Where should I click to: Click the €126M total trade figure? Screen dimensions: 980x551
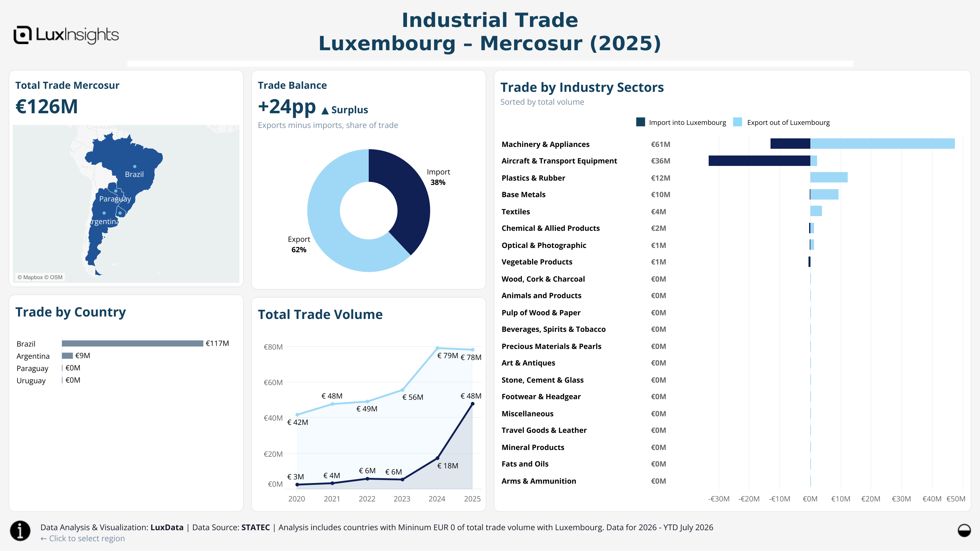coord(47,107)
